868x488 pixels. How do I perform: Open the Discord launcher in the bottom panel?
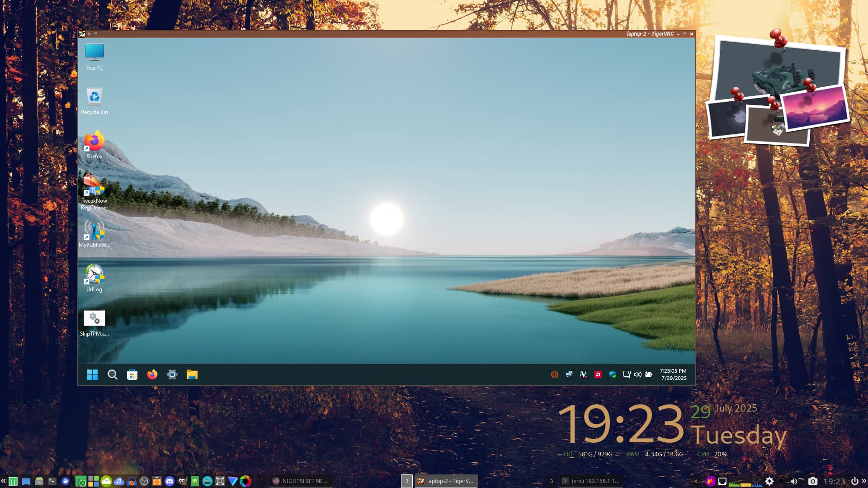point(170,481)
